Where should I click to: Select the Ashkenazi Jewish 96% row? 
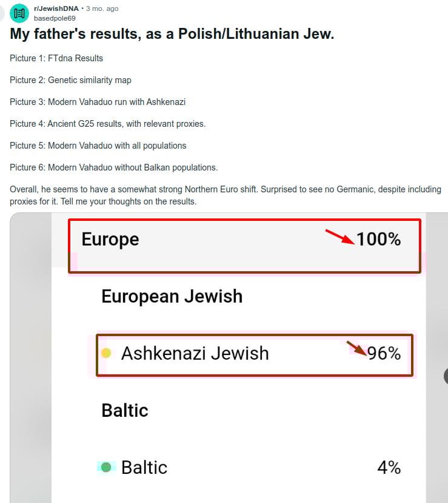255,355
